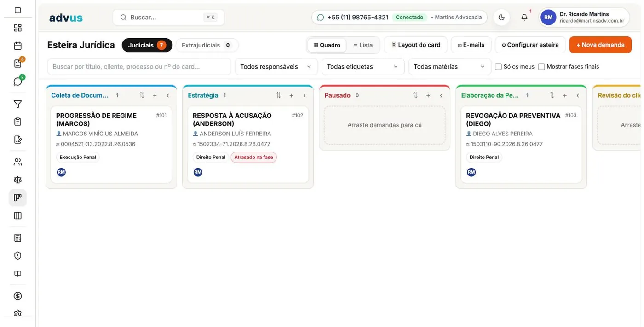Open the columns icon in sidebar
The image size is (644, 327).
pyautogui.click(x=17, y=216)
